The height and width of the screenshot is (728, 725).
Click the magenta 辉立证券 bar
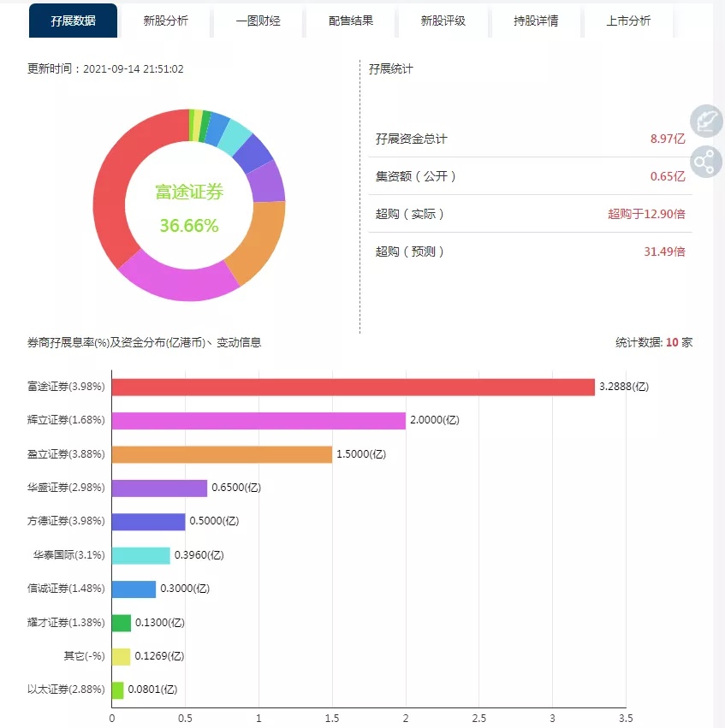point(259,421)
